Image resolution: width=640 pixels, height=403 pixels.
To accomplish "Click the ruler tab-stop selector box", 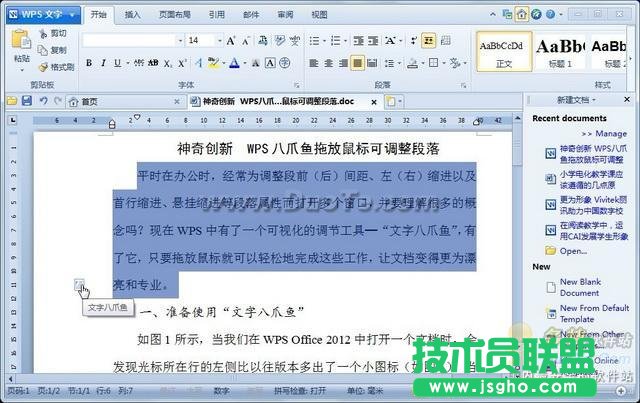I will click(x=13, y=120).
